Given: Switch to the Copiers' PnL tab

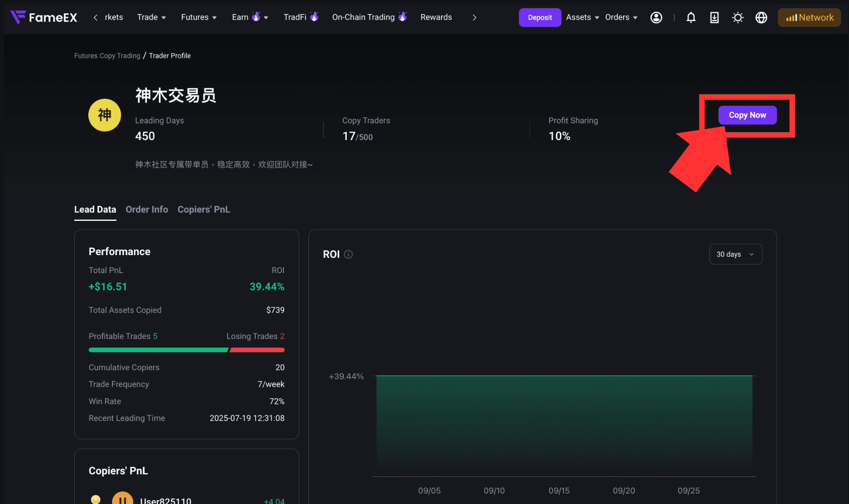Looking at the screenshot, I should click(x=204, y=209).
